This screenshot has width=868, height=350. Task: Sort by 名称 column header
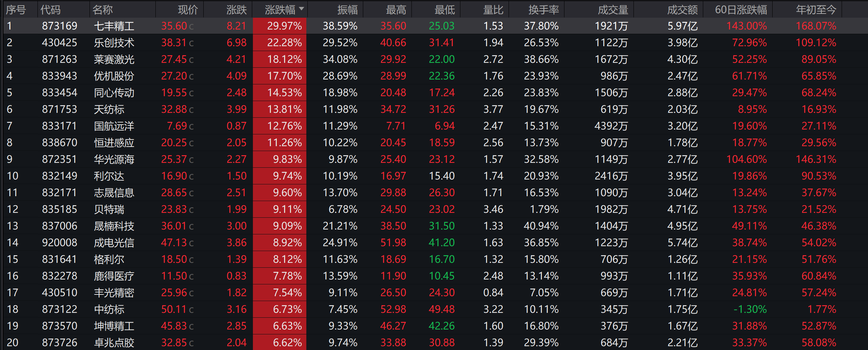tap(103, 10)
